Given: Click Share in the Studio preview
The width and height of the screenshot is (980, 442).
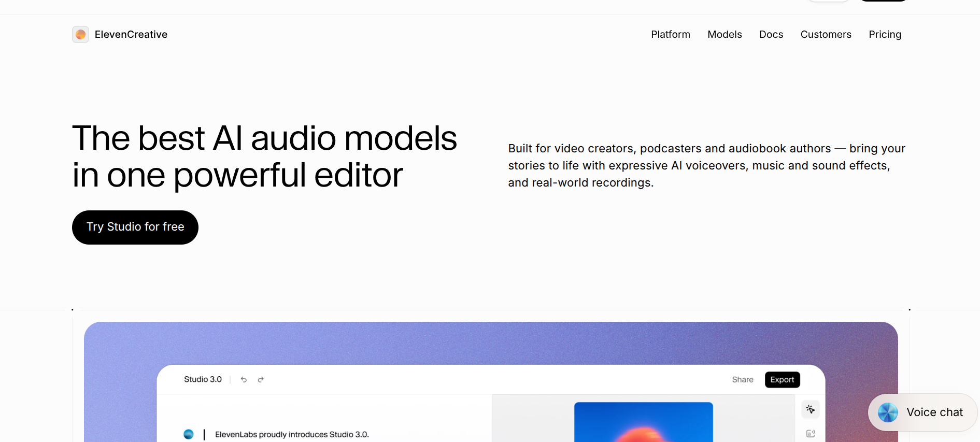Looking at the screenshot, I should point(742,380).
